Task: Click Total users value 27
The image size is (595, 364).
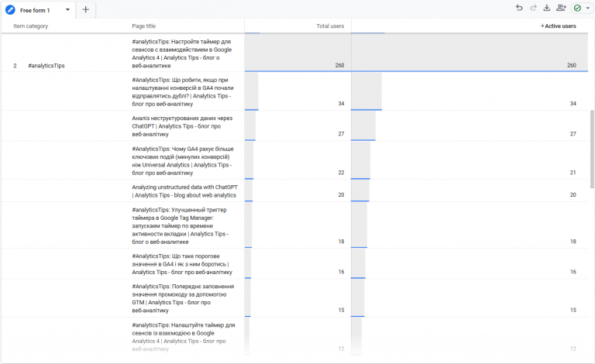Action: 341,134
